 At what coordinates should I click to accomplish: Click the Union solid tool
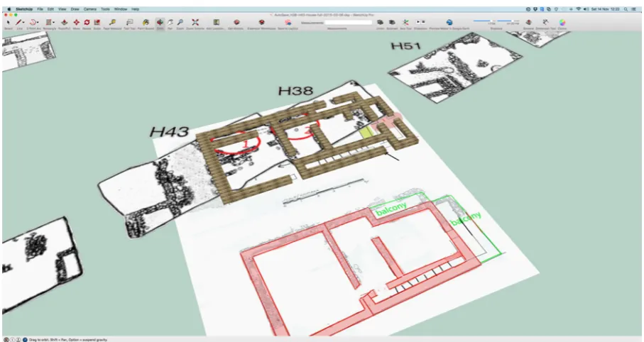[x=380, y=23]
